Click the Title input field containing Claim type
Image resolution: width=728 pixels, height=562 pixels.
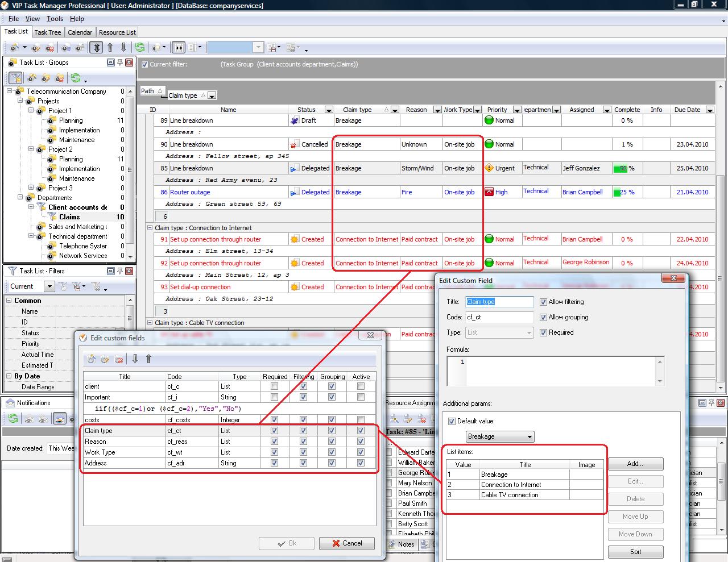click(x=499, y=302)
